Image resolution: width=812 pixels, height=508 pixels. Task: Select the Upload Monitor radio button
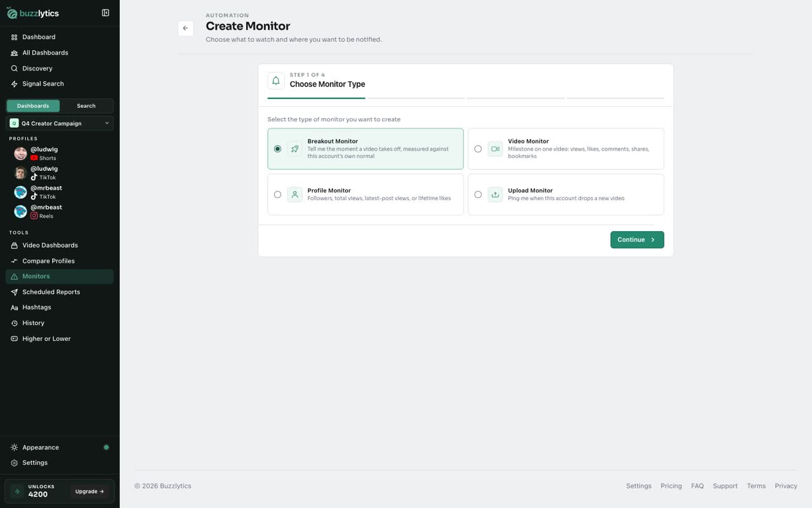click(478, 195)
